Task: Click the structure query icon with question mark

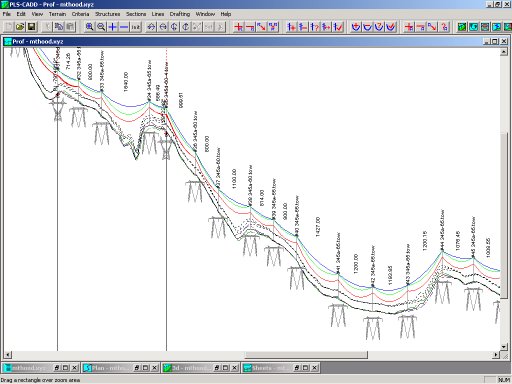Action: 315,27
